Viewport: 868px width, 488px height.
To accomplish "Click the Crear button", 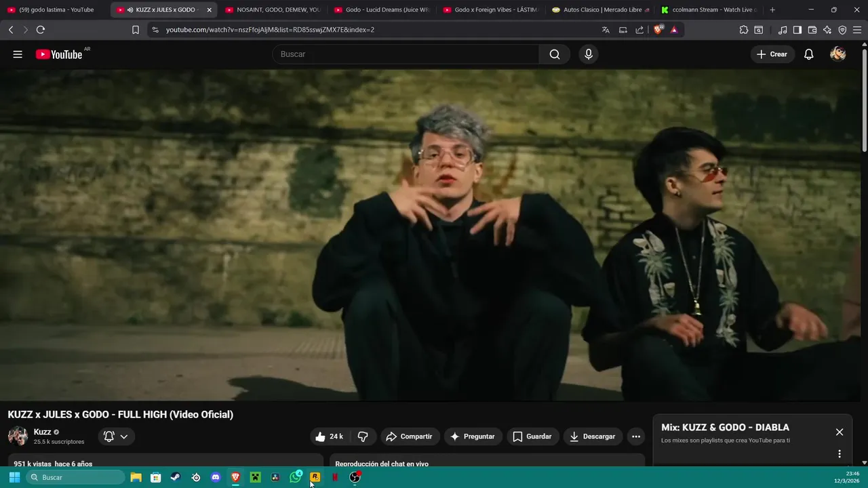I will [772, 54].
